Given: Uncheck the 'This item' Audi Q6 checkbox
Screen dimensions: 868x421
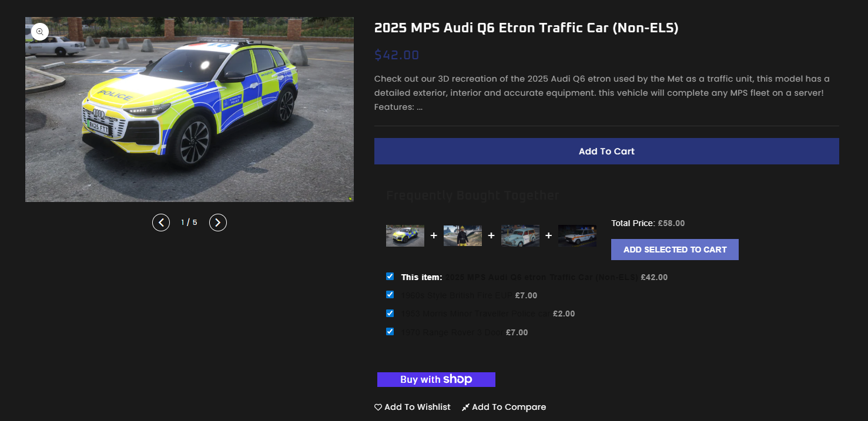Looking at the screenshot, I should click(x=390, y=276).
